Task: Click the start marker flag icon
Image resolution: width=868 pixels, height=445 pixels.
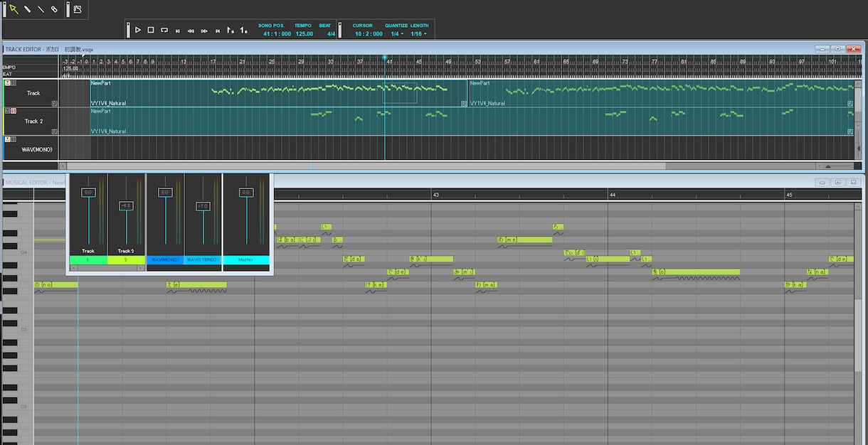Action: (x=231, y=30)
